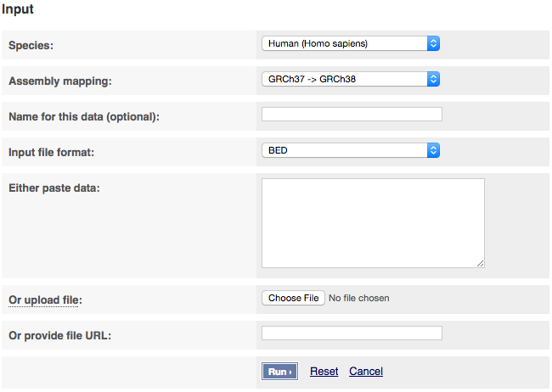
Task: Click the Run button
Action: point(279,372)
